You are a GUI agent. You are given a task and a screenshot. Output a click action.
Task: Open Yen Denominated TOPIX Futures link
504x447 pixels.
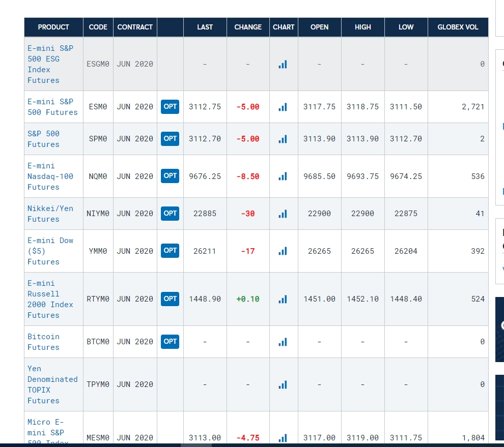tap(52, 384)
